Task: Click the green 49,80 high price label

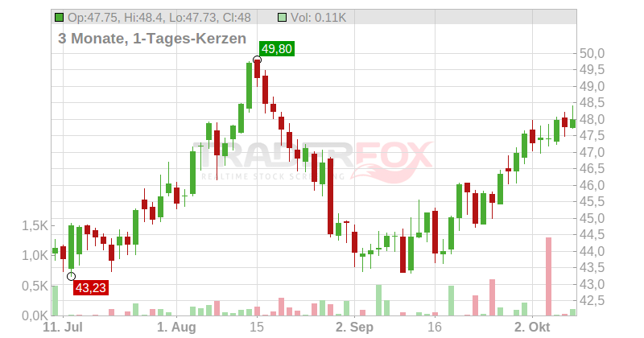Action: pos(276,49)
